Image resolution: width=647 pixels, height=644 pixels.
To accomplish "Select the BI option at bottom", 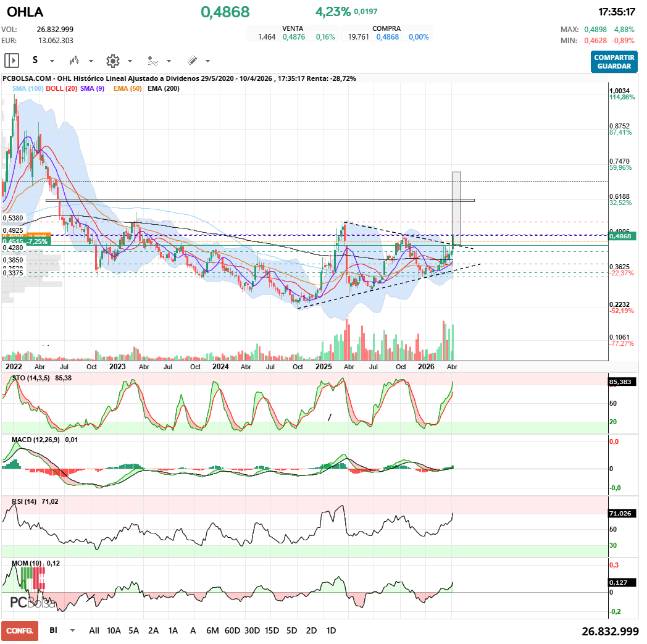I will coord(53,630).
